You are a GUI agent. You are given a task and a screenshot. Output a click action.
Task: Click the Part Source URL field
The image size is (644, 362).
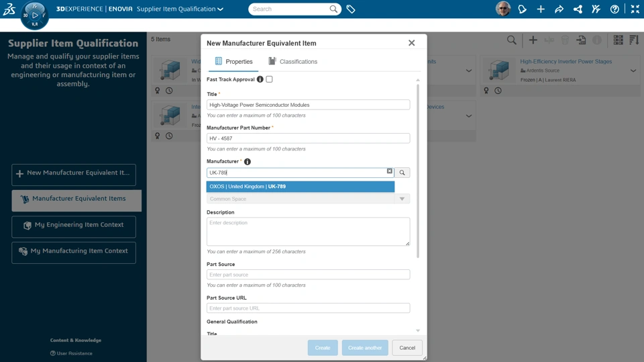pyautogui.click(x=308, y=308)
